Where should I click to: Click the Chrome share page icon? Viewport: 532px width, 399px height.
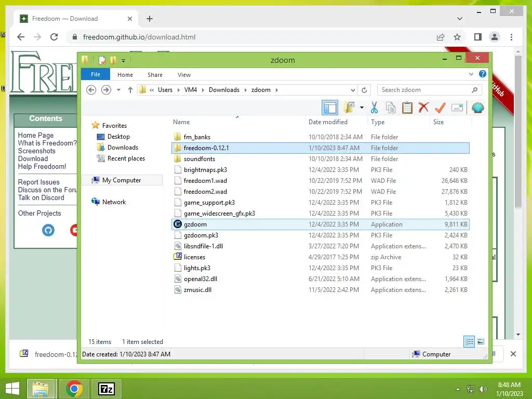point(441,37)
